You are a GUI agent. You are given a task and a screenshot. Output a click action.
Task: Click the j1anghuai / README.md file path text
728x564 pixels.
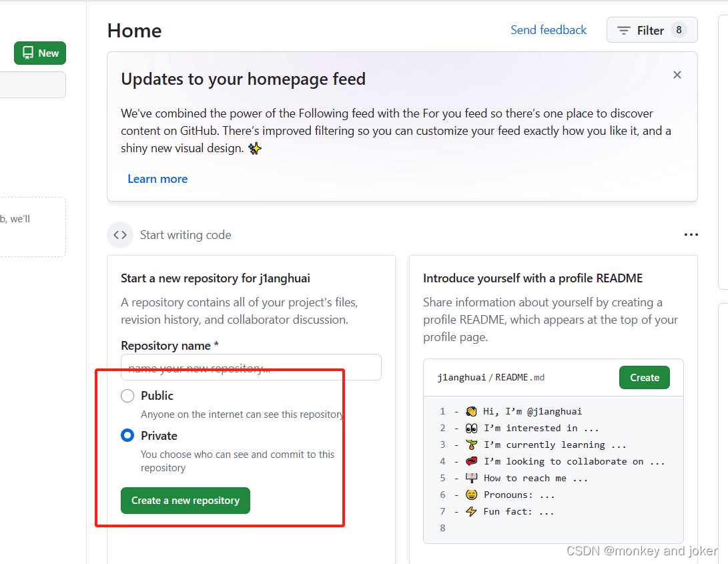490,377
